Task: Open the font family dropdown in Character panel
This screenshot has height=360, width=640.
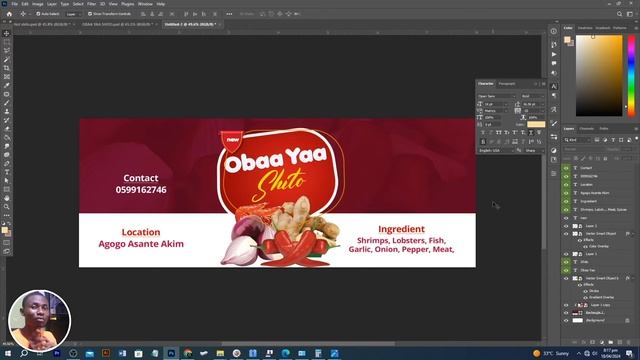Action: click(x=496, y=96)
